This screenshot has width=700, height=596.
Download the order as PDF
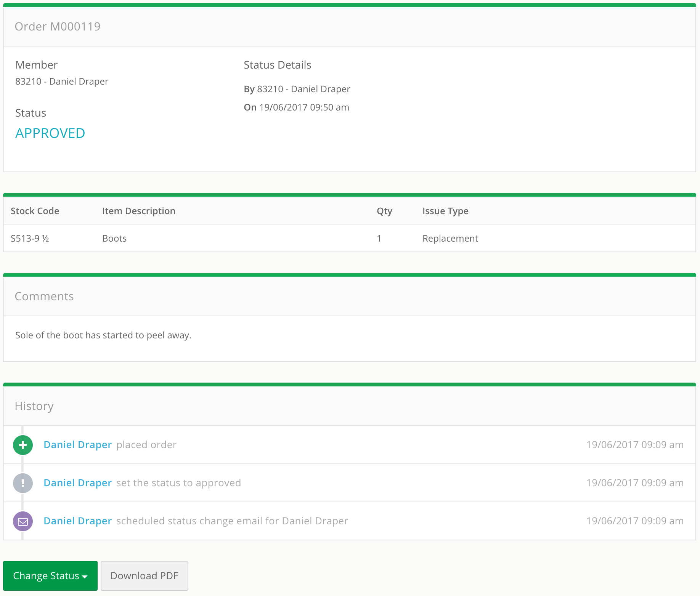pos(144,575)
